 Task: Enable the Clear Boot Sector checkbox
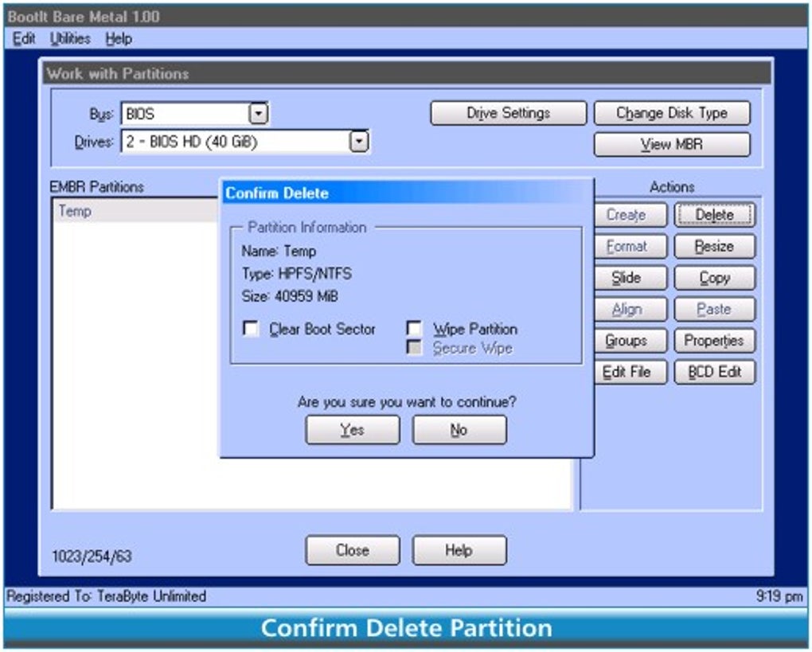251,328
